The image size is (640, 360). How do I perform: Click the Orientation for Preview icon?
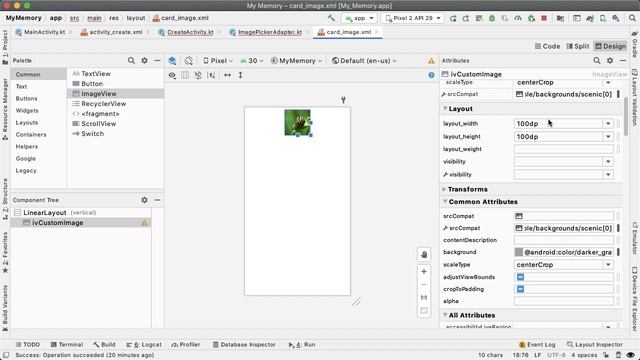click(188, 61)
